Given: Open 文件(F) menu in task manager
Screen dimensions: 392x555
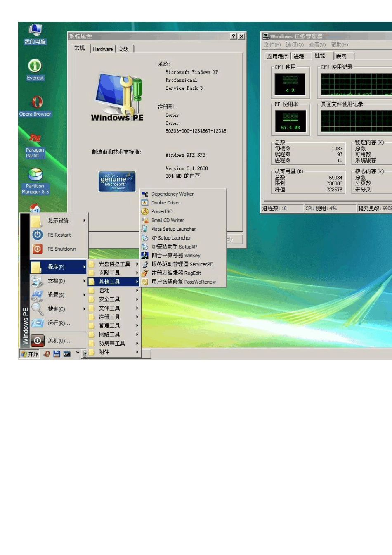Looking at the screenshot, I should click(272, 45).
